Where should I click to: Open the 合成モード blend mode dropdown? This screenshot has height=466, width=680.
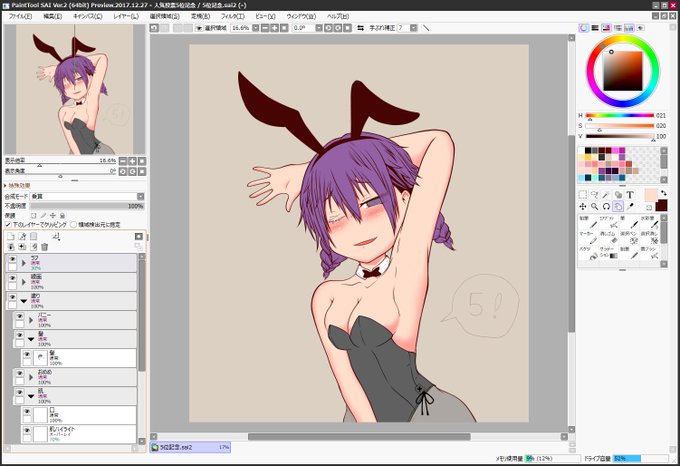pyautogui.click(x=140, y=196)
